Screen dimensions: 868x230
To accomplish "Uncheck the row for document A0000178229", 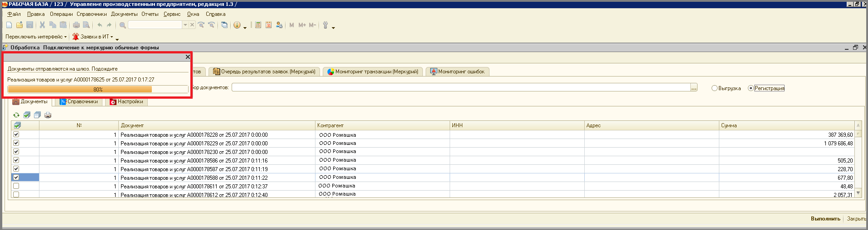I will coord(16,143).
